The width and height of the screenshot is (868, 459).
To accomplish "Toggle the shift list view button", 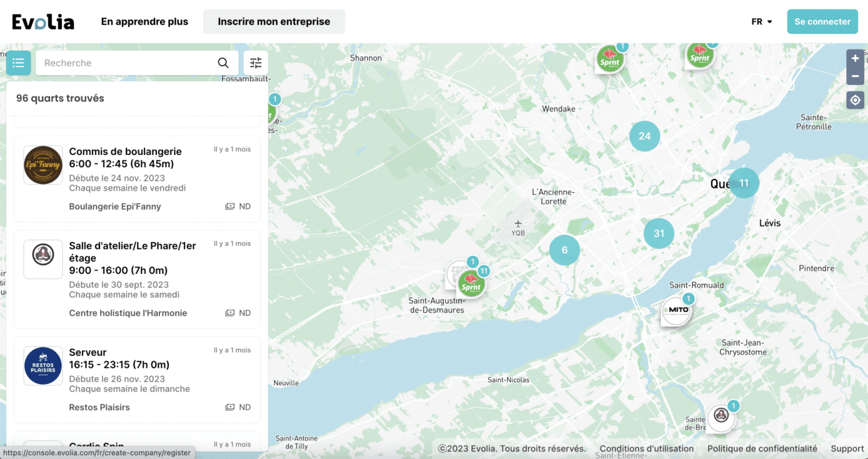I will tap(18, 63).
